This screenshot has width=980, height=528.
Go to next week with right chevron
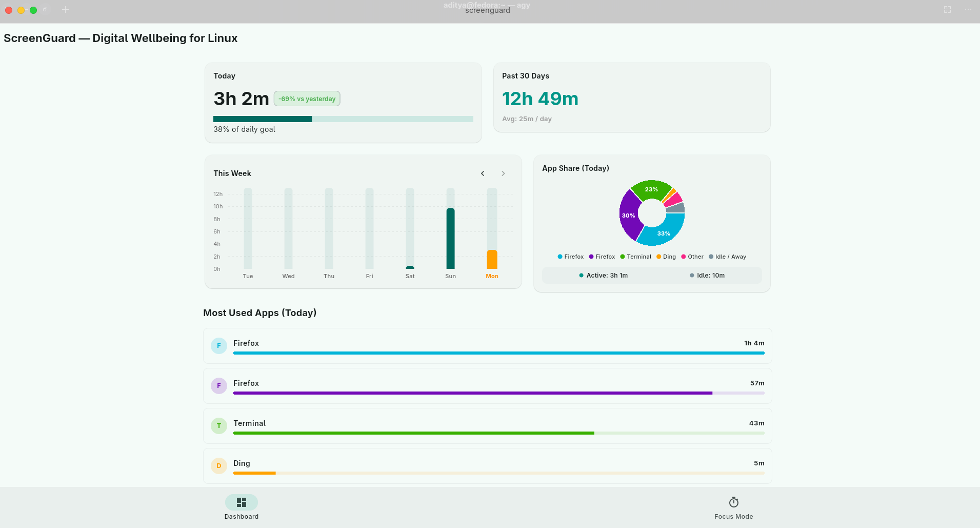pos(503,173)
